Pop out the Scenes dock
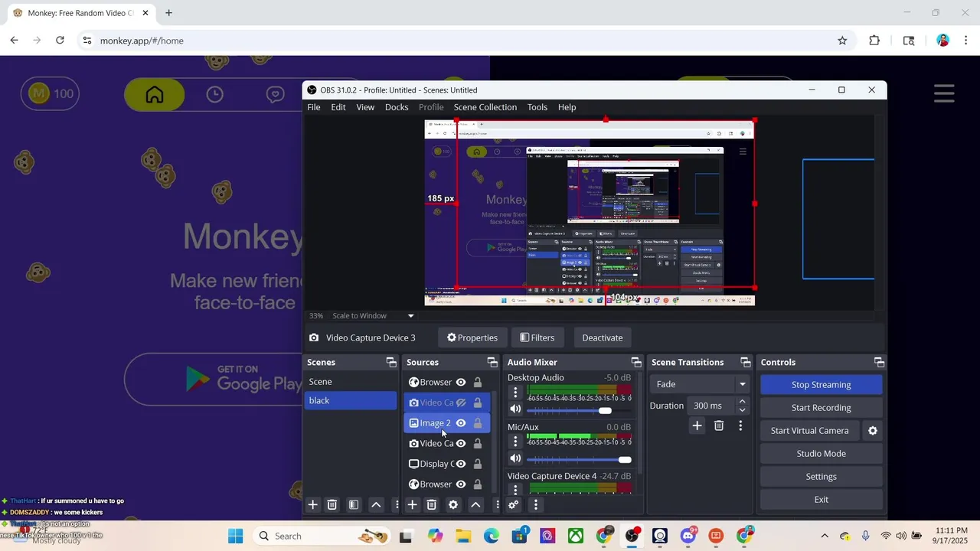Image resolution: width=980 pixels, height=551 pixels. click(391, 362)
